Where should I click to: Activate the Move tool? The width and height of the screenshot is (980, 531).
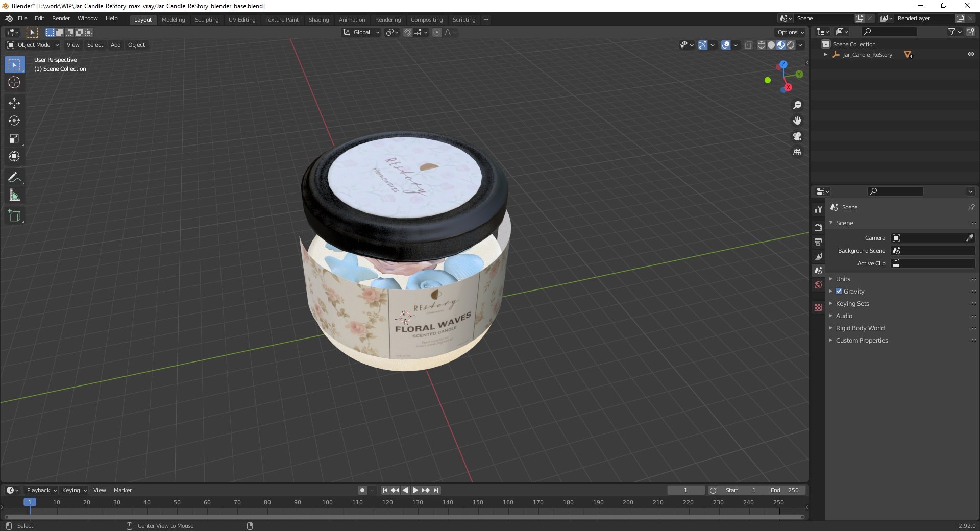14,103
